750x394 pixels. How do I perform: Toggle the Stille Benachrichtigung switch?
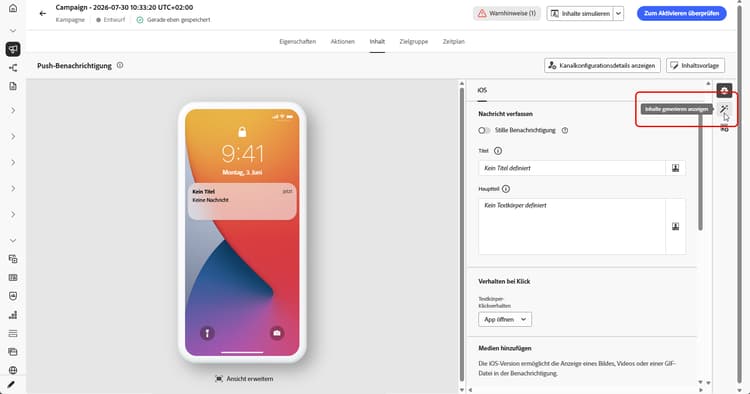484,130
